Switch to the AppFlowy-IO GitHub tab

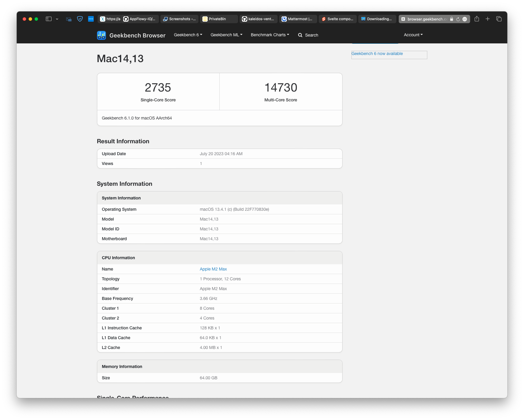140,19
